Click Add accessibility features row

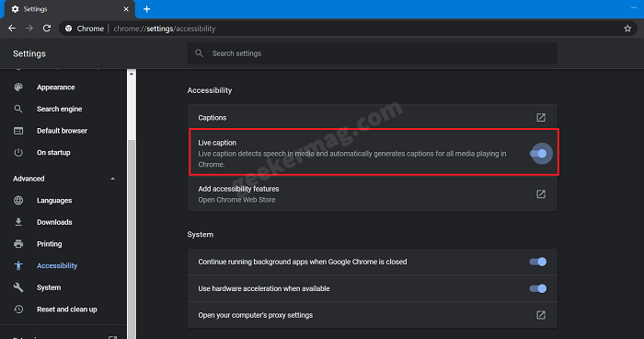coord(372,194)
